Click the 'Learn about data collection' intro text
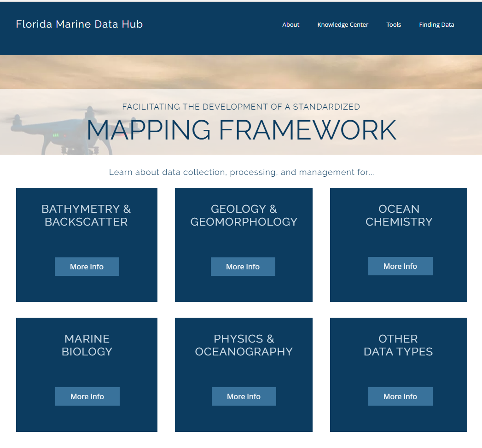 [x=242, y=172]
